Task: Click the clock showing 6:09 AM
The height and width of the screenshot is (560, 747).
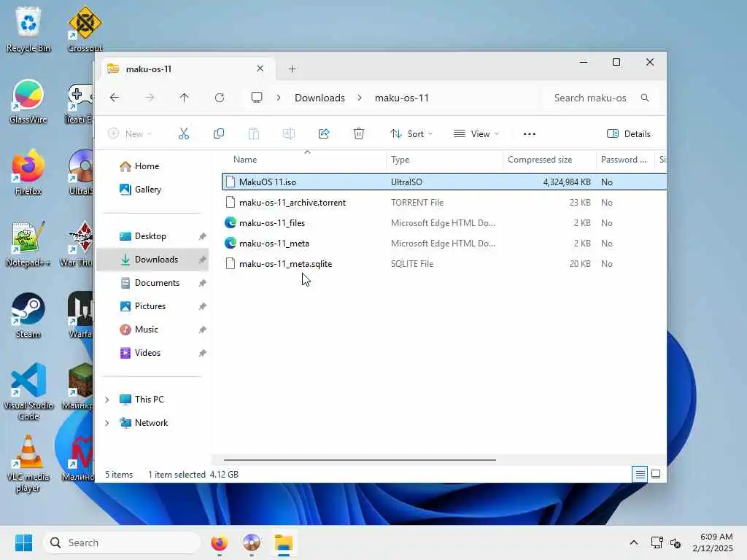Action: pos(716,537)
